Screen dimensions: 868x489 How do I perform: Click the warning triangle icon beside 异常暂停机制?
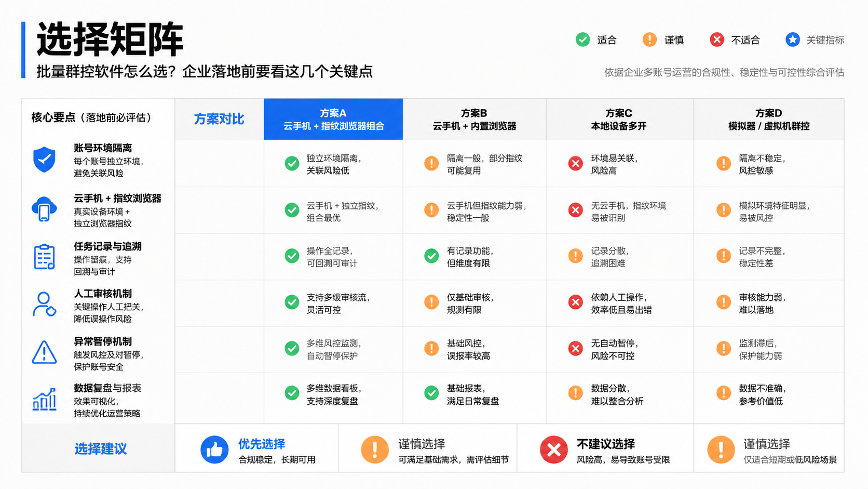pos(44,352)
